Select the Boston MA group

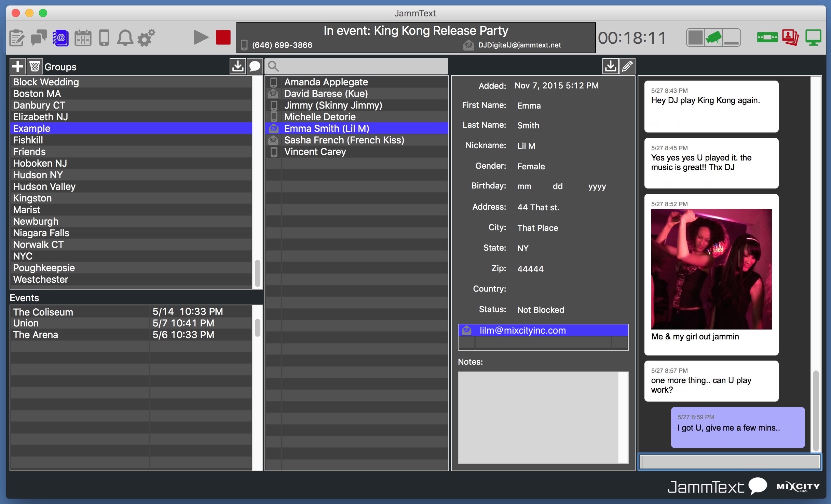[131, 94]
